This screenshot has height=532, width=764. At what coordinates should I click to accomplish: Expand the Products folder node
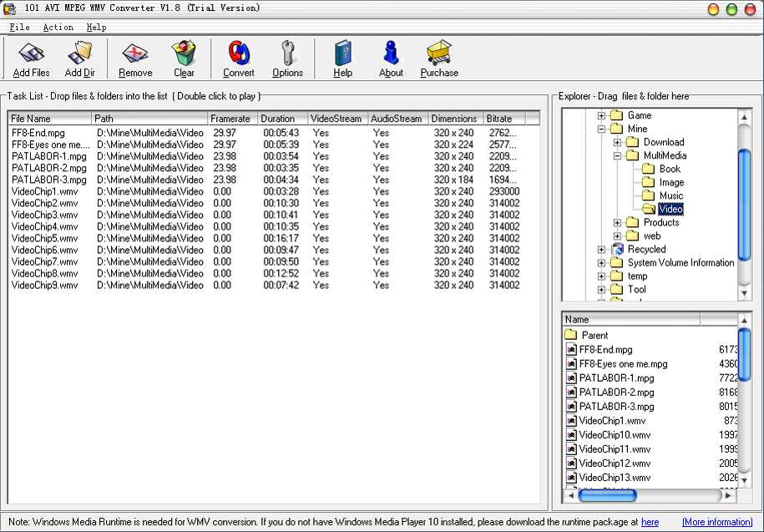click(617, 223)
